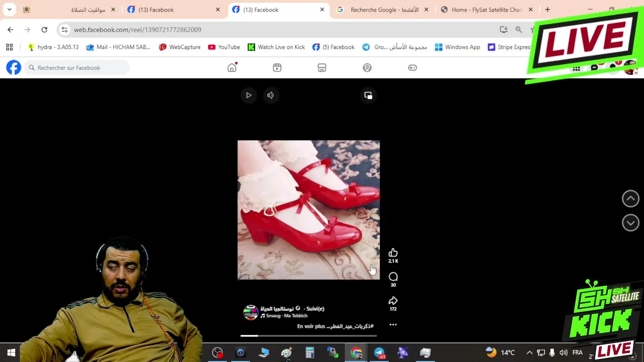Open Paint palette app from taskbar

pyautogui.click(x=286, y=353)
